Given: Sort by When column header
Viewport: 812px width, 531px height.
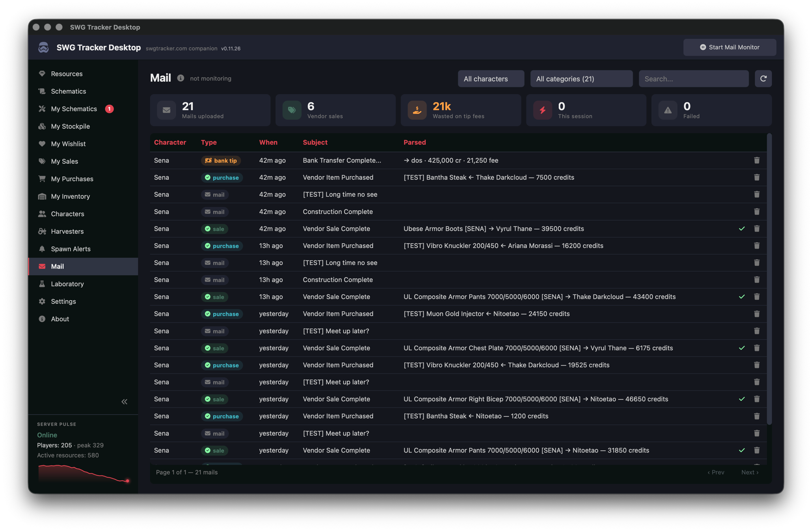Looking at the screenshot, I should click(268, 142).
